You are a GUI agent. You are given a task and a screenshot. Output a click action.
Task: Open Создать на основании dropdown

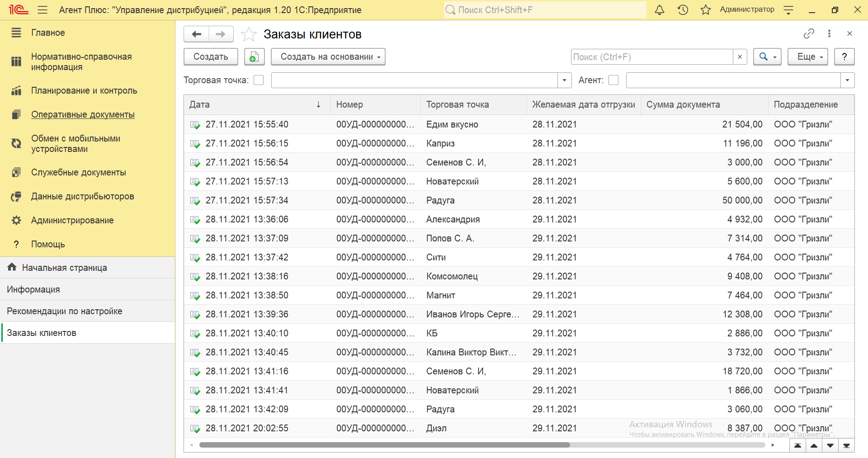click(328, 57)
